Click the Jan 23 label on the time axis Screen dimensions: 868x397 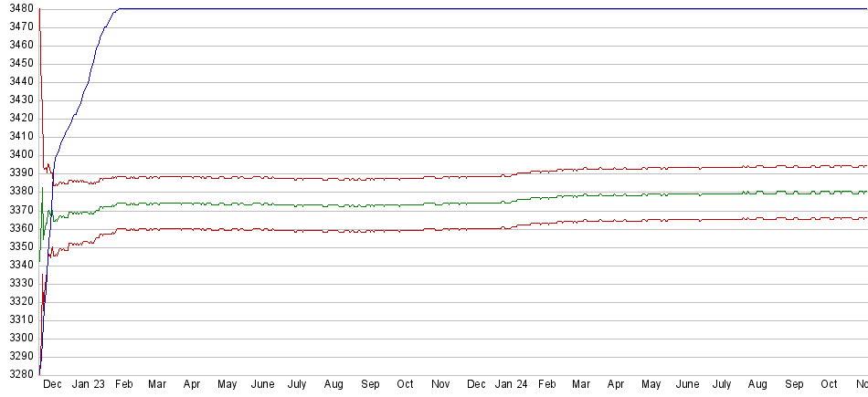point(89,385)
